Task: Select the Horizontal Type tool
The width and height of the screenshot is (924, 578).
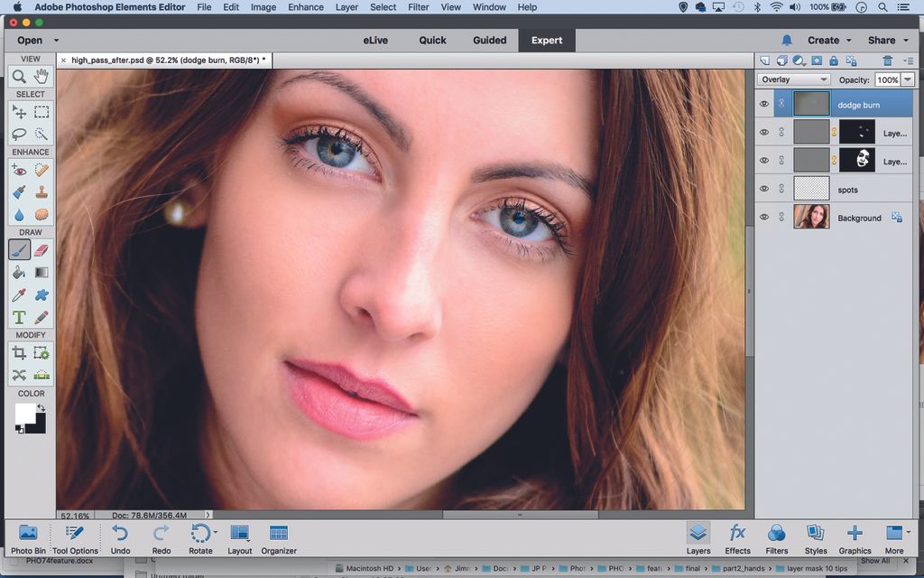Action: tap(19, 317)
